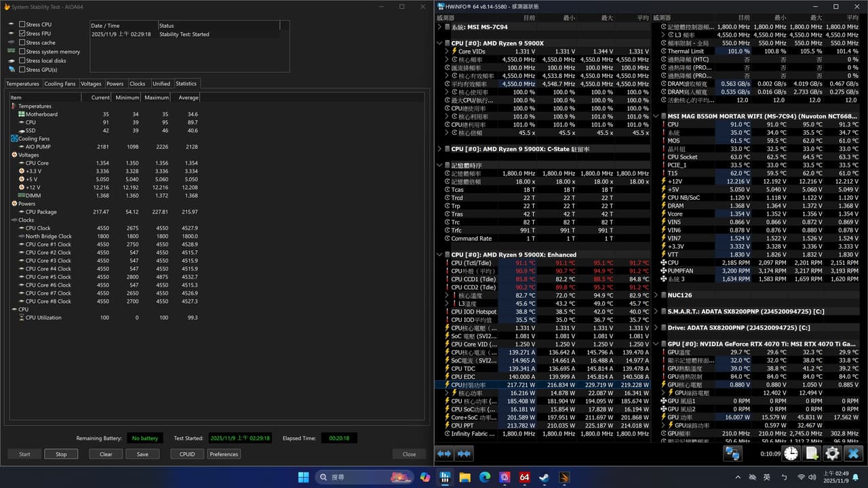Switch to the Cooling Fans tab

tap(60, 84)
